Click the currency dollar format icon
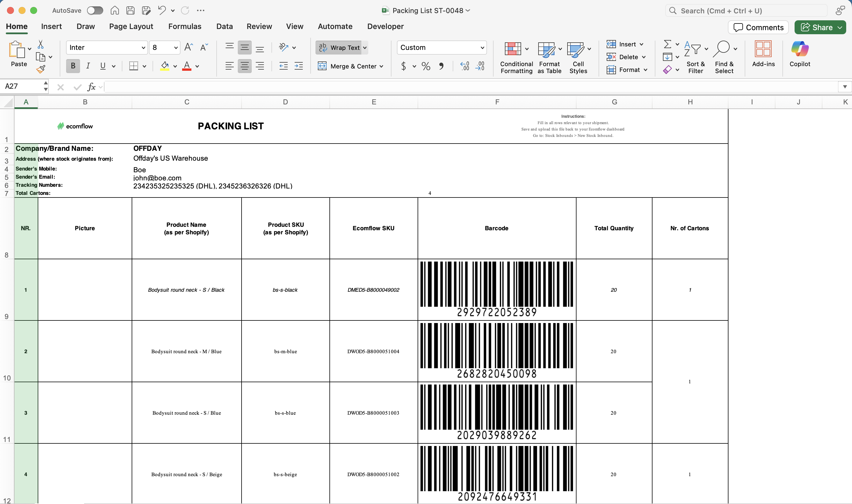Screen dimensions: 852x504 [x=403, y=66]
